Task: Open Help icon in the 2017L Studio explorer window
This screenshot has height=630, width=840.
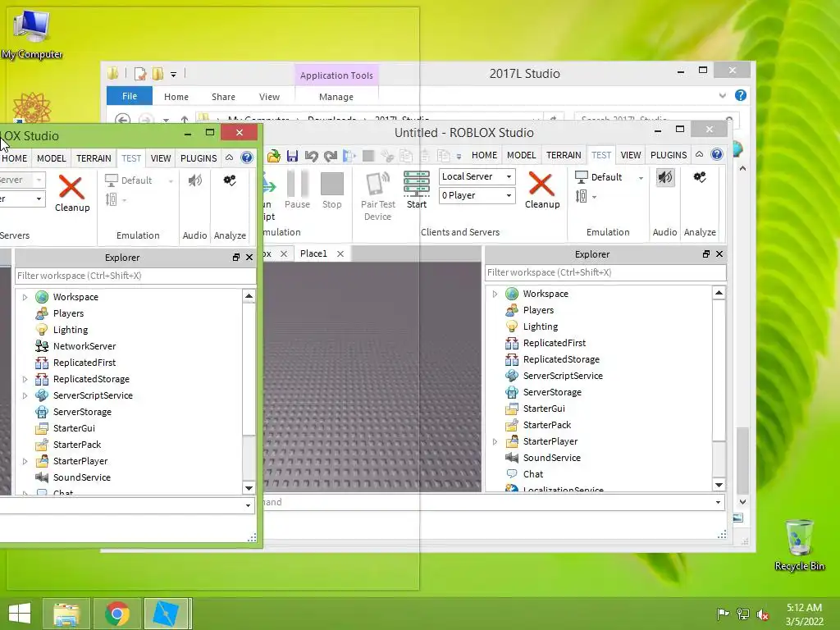Action: click(x=741, y=95)
